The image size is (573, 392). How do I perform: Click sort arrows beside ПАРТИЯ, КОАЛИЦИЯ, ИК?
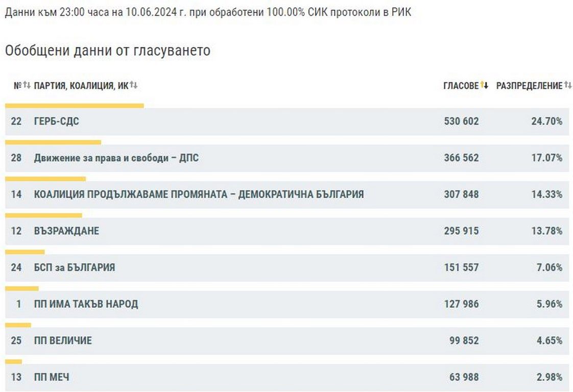pos(134,85)
